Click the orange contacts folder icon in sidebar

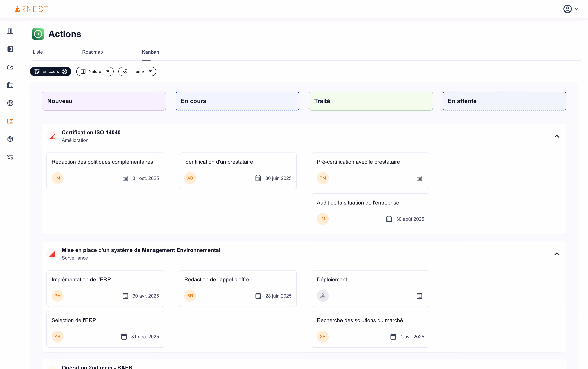click(10, 121)
